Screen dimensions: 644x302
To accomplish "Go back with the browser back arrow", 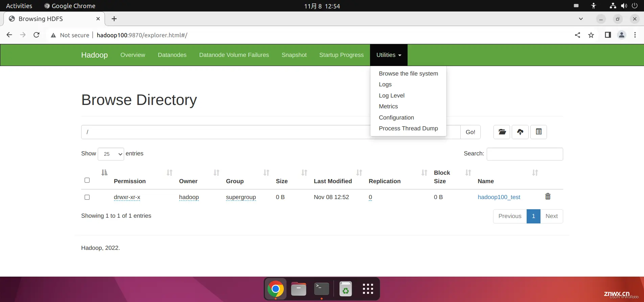I will point(9,35).
